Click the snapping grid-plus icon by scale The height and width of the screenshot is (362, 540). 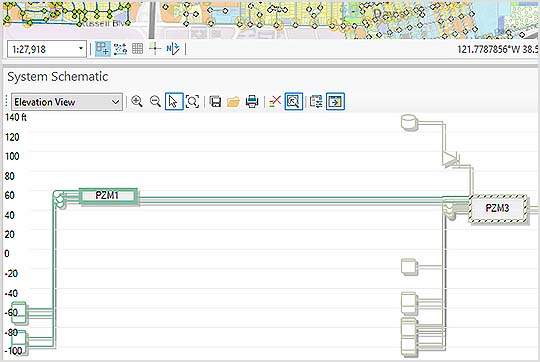point(102,49)
